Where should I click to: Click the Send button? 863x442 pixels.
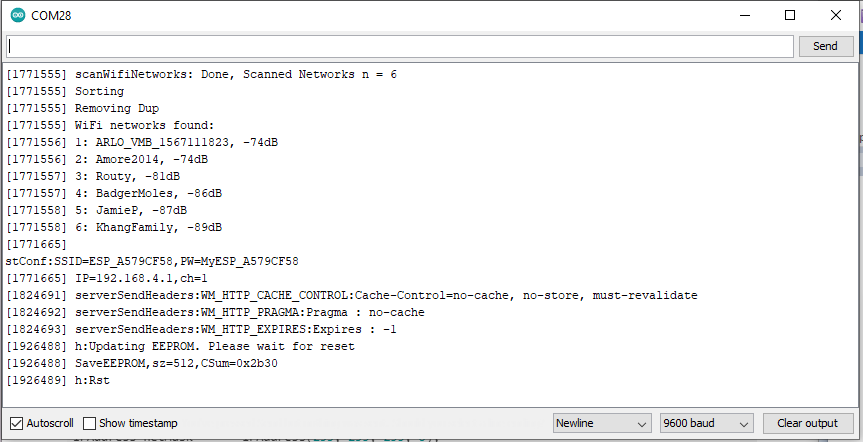point(825,46)
